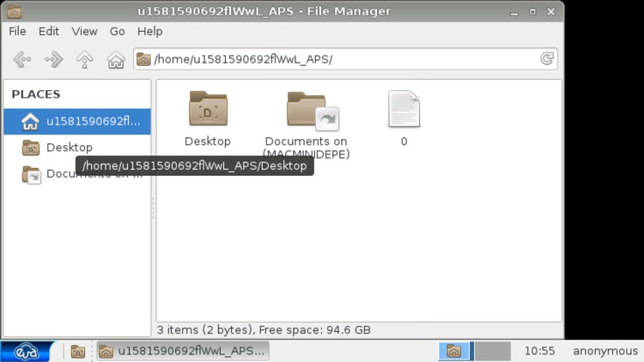Switch to the first workspace in the pager
The image size is (644, 362).
[x=454, y=352]
